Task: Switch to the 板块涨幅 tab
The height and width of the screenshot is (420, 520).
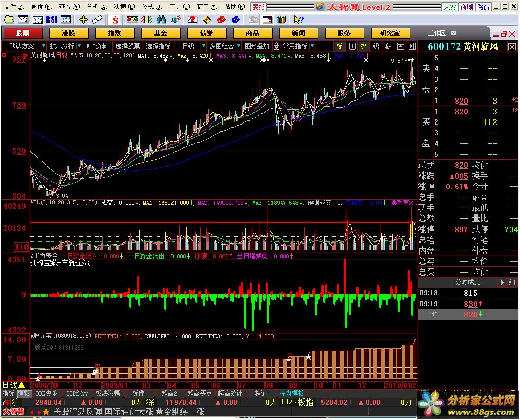Action: pos(108,393)
